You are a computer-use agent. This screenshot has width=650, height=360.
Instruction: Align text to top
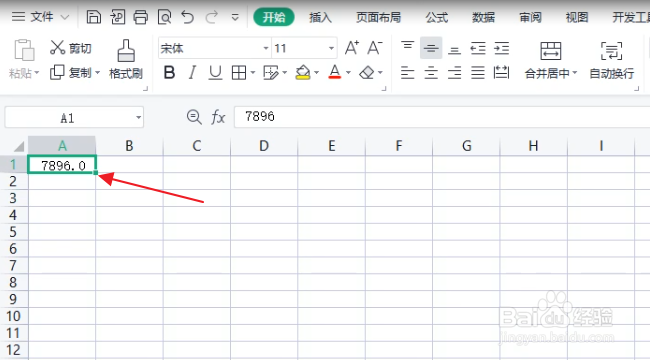pos(407,45)
